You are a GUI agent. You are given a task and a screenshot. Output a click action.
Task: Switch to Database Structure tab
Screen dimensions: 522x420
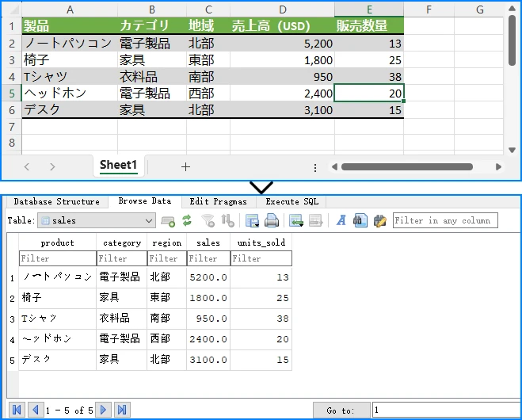click(56, 201)
